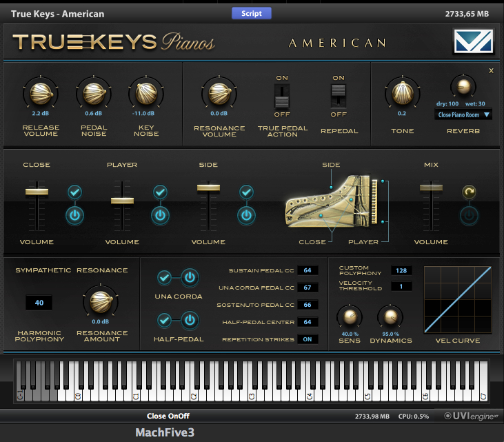The height and width of the screenshot is (442, 504).
Task: Click the Pedal Noise knob
Action: click(x=94, y=93)
